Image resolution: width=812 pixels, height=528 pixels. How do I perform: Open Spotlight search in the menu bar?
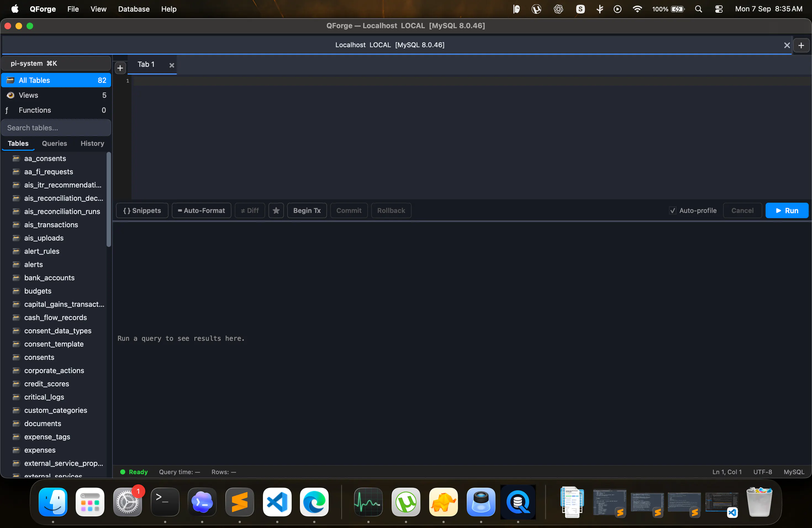click(x=698, y=9)
